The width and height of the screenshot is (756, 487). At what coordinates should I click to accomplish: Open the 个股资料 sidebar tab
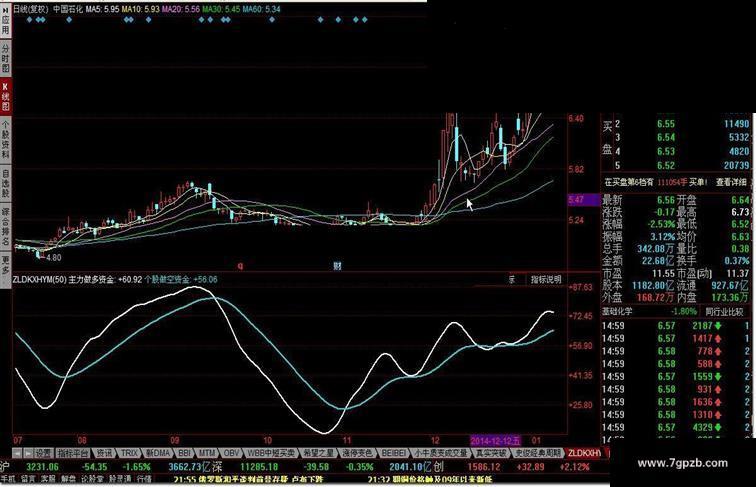pos(5,140)
